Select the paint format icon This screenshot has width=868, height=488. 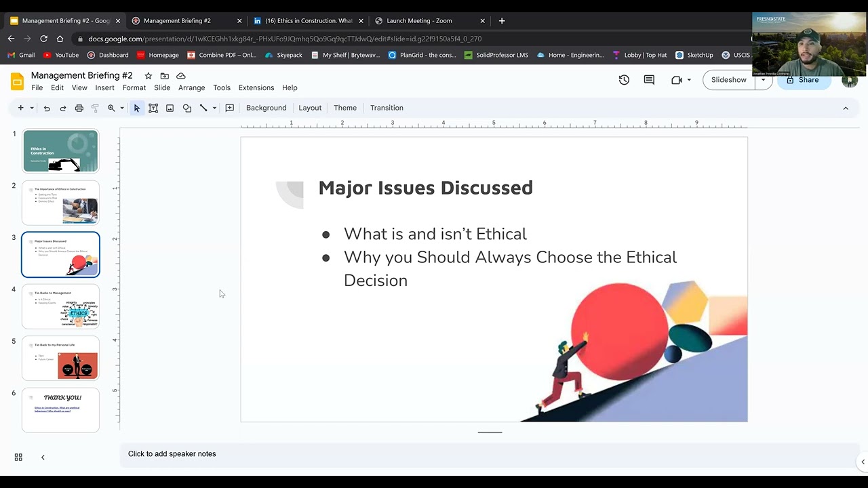[95, 108]
